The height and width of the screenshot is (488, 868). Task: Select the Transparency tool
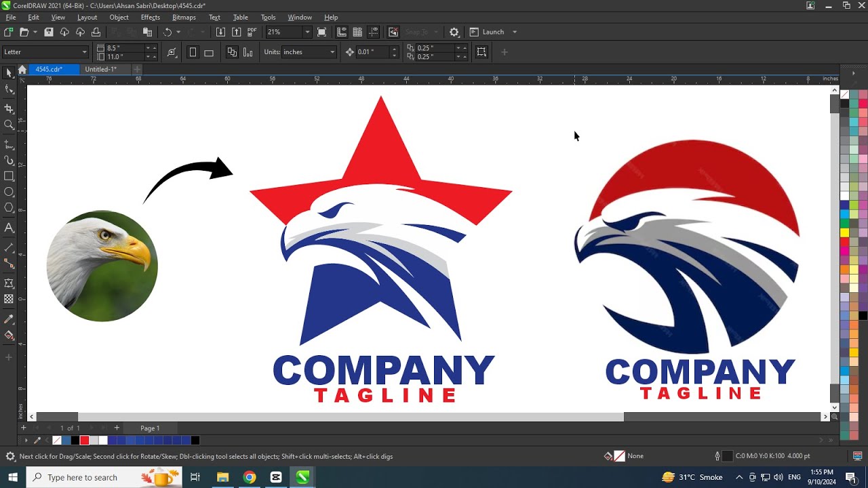click(x=9, y=299)
